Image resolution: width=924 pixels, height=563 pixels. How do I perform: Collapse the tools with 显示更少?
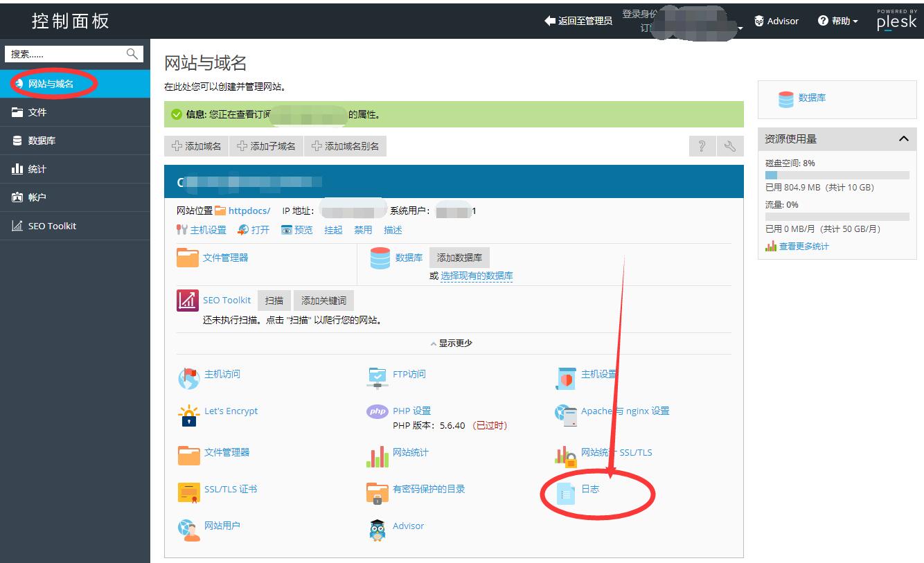coord(452,343)
